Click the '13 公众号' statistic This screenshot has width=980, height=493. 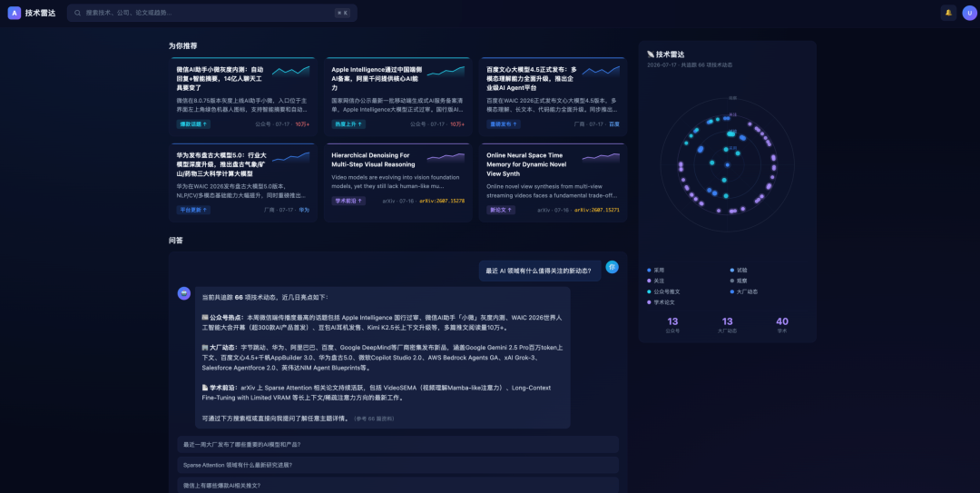[x=672, y=325]
